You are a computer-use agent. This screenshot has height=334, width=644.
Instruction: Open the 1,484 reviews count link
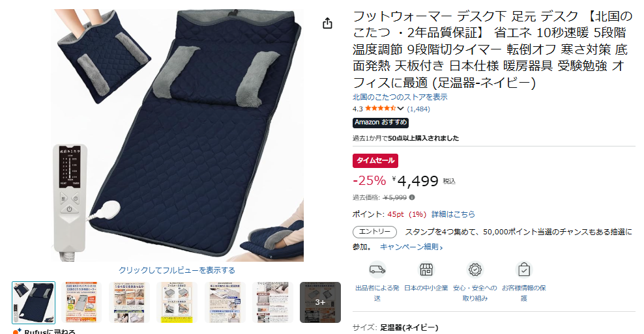click(x=418, y=109)
